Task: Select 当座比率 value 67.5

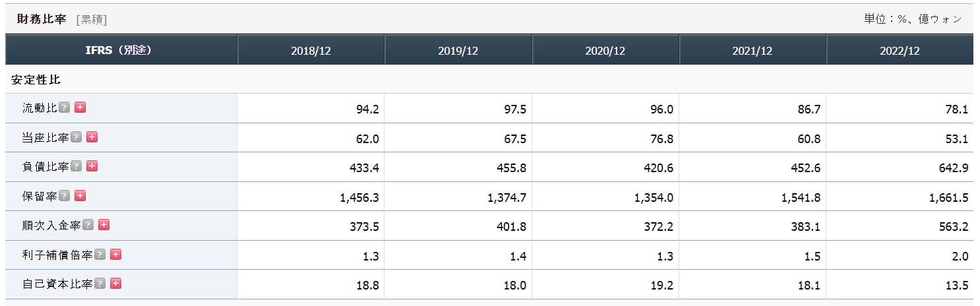Action: [514, 138]
